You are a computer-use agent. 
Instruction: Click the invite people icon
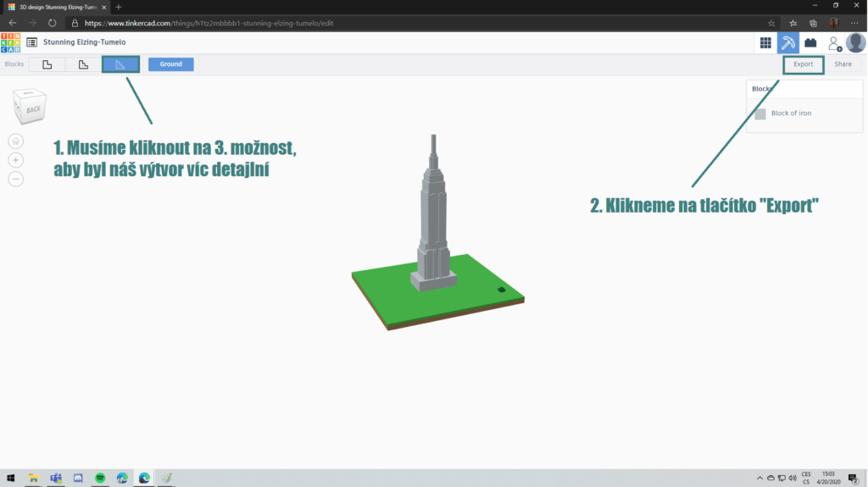click(834, 42)
